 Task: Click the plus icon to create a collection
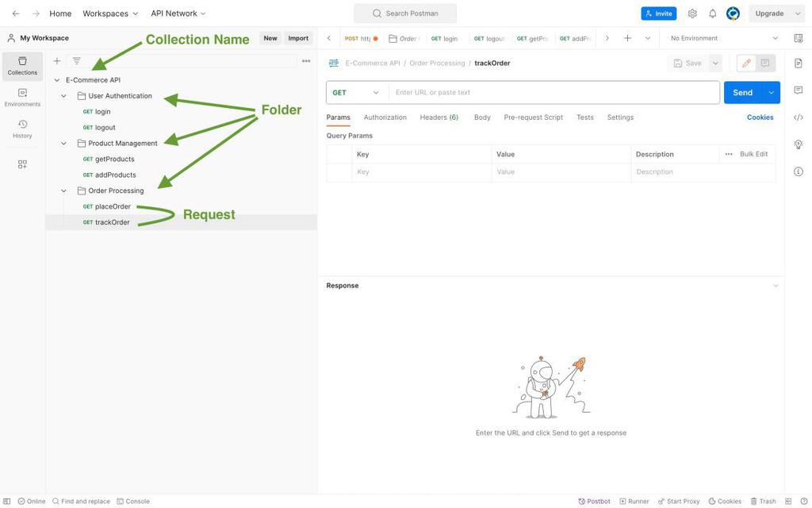coord(57,61)
